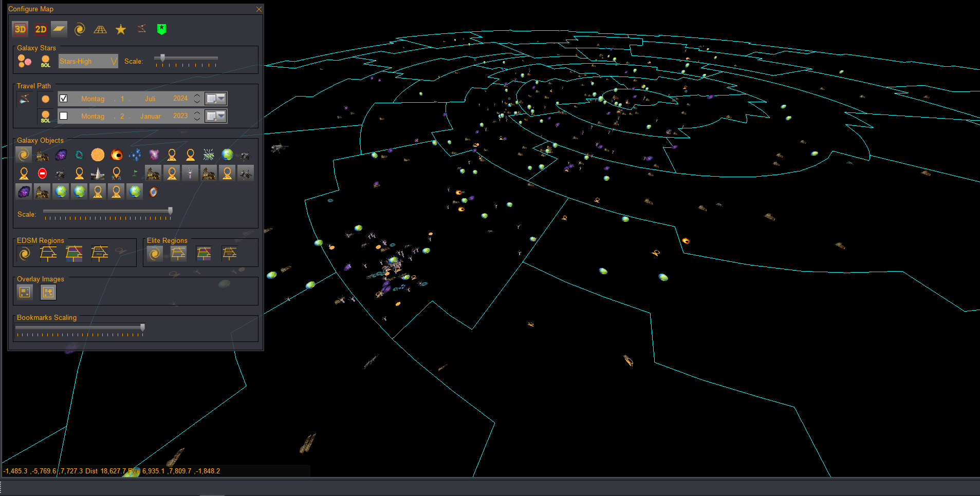Open calendar dropdown for Juli 2024 date

click(x=216, y=99)
